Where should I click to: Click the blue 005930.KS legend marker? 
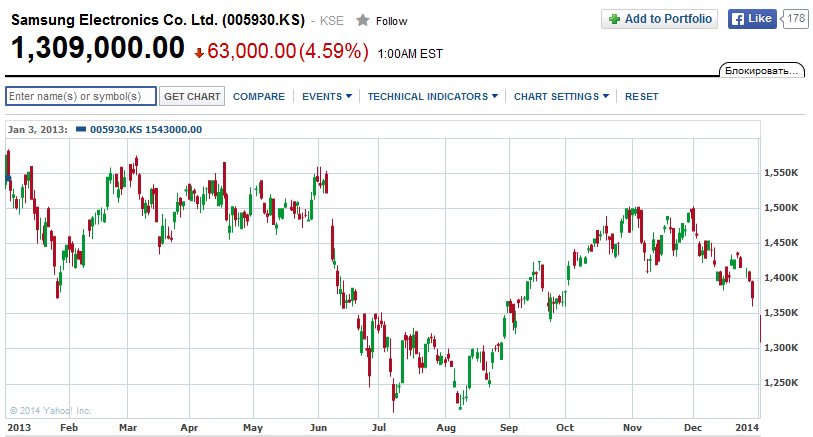pyautogui.click(x=81, y=129)
